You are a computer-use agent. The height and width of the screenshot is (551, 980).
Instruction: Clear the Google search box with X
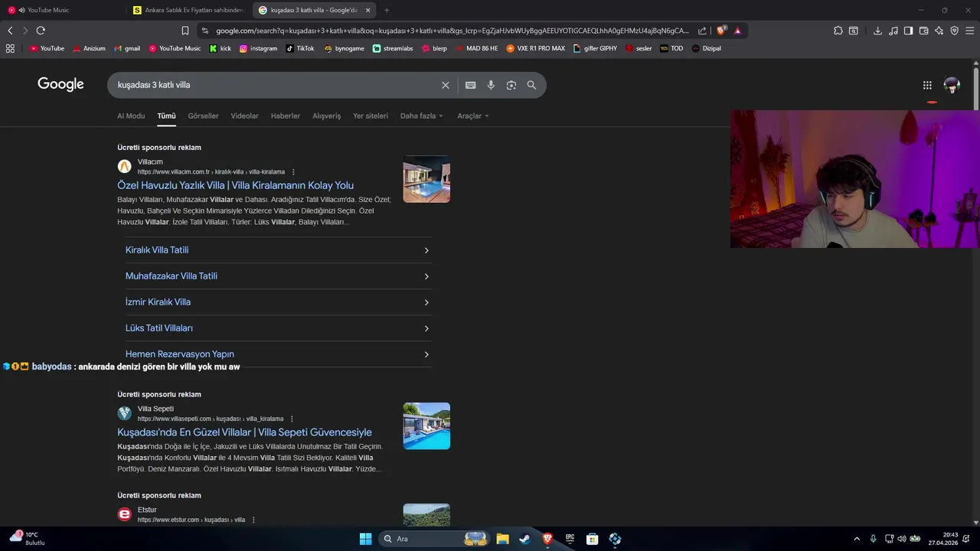point(446,85)
